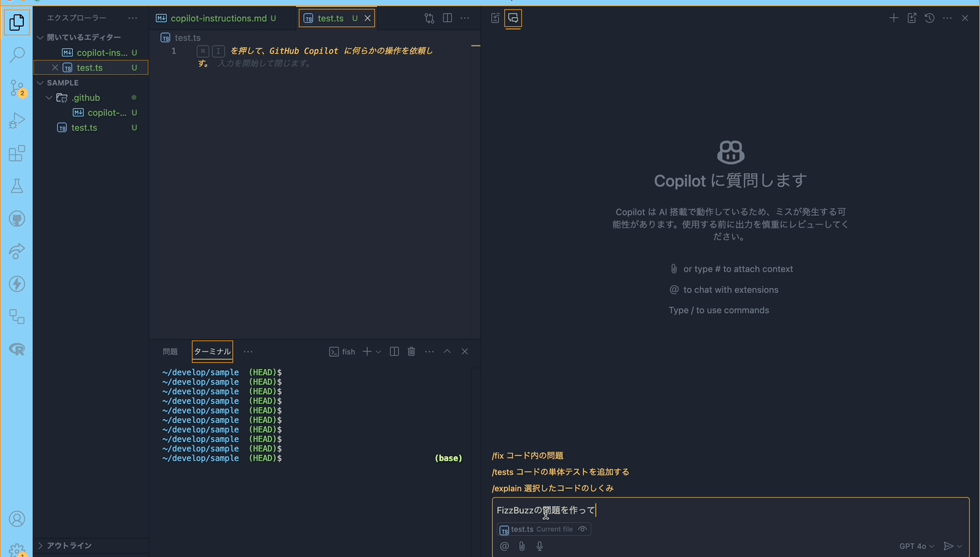Open the terminal profile selection dropdown arrow
The height and width of the screenshot is (557, 980).
point(378,351)
